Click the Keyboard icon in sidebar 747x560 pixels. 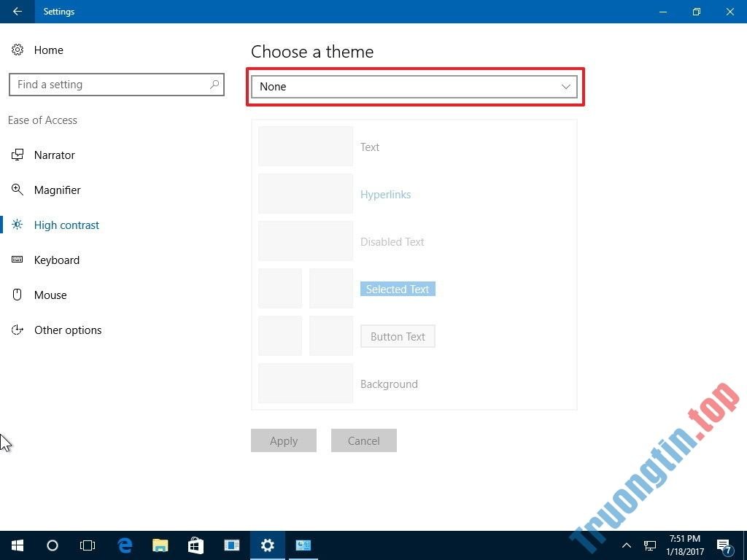[x=18, y=260]
